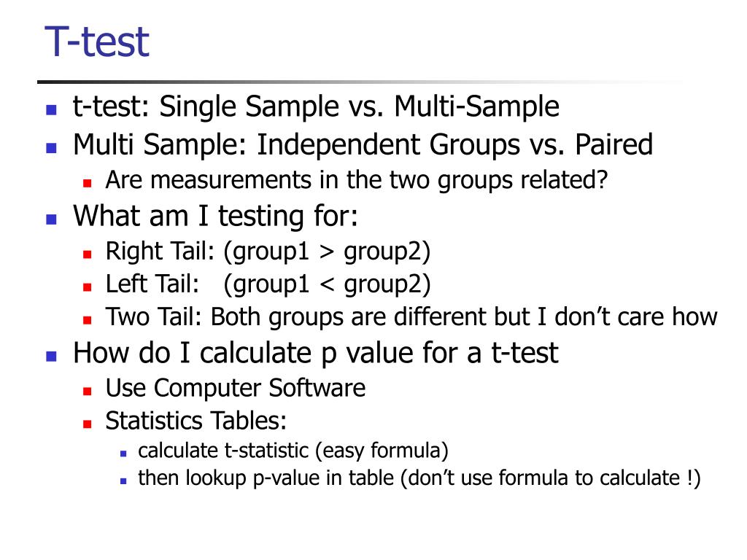The width and height of the screenshot is (747, 560).
Task: Select the text 'Single Sample vs. Multi-Sample'
Action: coord(359,106)
